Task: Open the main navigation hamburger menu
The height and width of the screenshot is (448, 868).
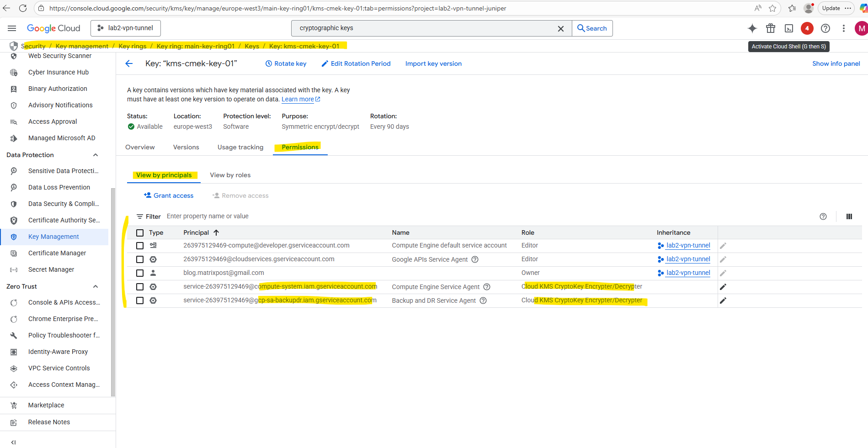Action: 12,28
